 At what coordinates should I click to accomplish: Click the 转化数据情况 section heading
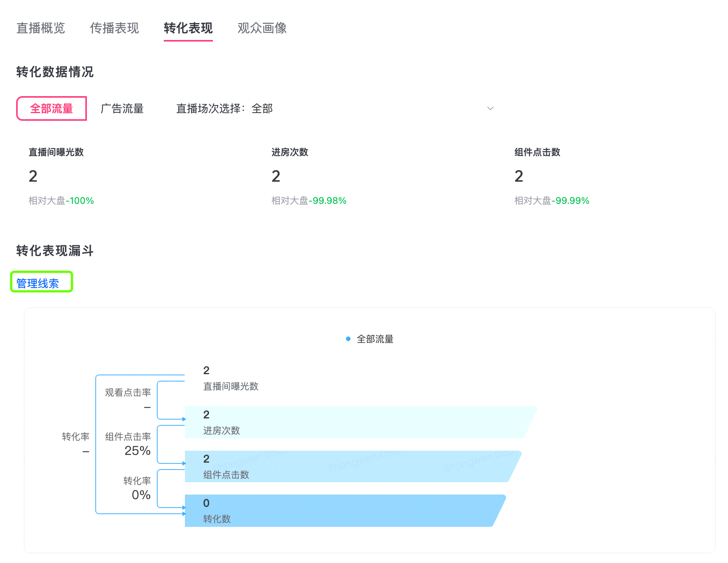(55, 72)
